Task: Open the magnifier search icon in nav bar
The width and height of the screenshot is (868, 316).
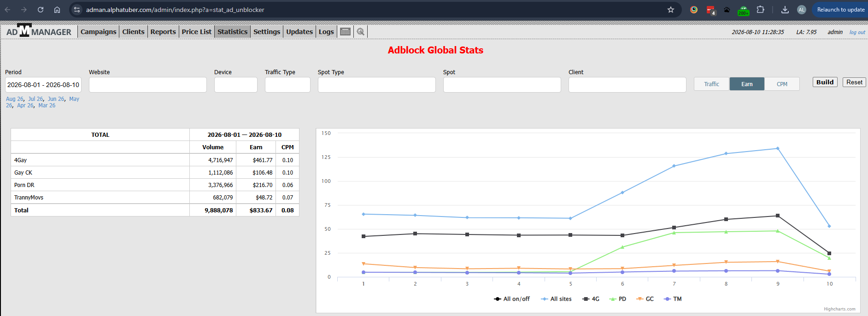Action: coord(361,32)
